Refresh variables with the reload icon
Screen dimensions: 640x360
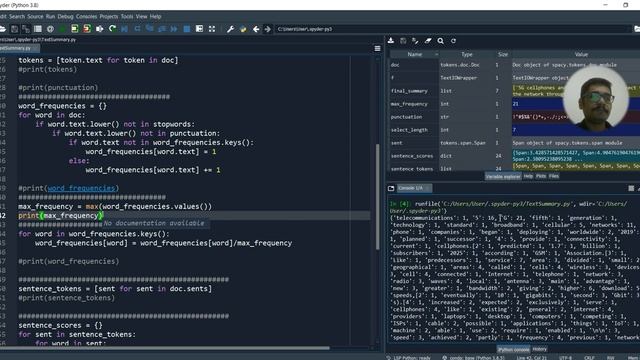[x=453, y=41]
